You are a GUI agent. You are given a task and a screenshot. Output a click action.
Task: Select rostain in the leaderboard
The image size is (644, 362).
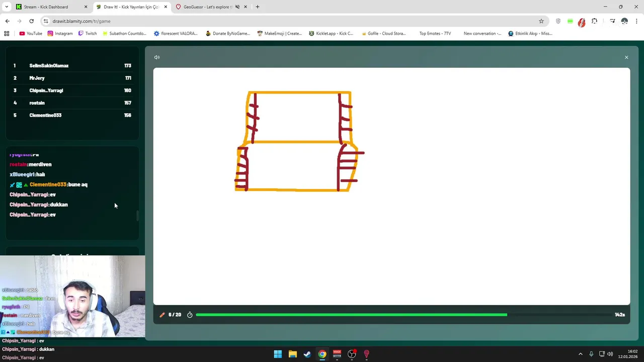point(72,103)
